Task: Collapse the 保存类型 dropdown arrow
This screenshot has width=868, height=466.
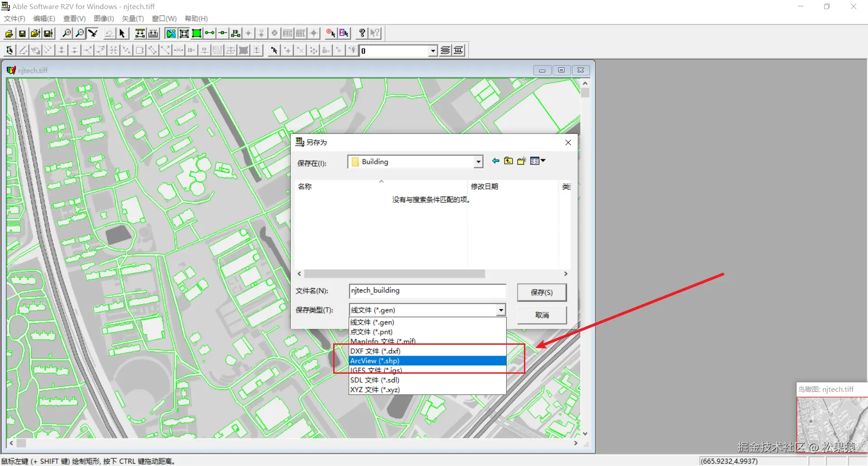Action: pos(501,310)
